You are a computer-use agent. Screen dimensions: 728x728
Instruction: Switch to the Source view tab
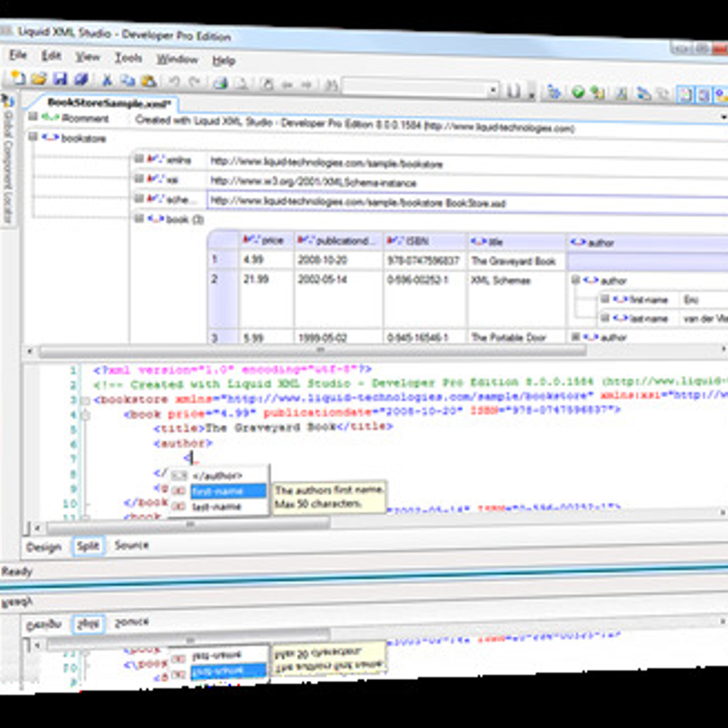(132, 545)
